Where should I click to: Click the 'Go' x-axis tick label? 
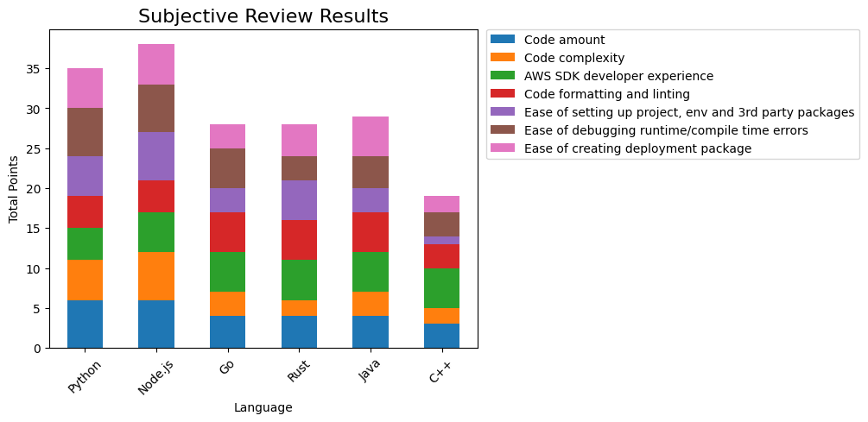pos(227,367)
